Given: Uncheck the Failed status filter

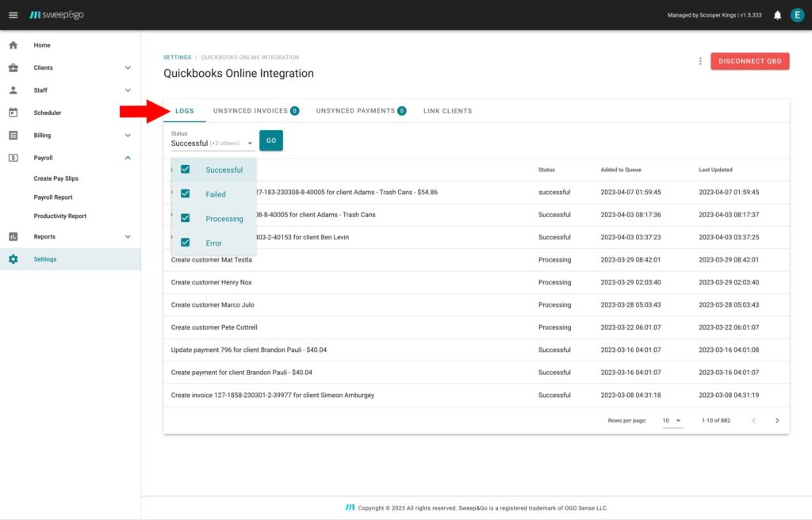Looking at the screenshot, I should (x=185, y=193).
